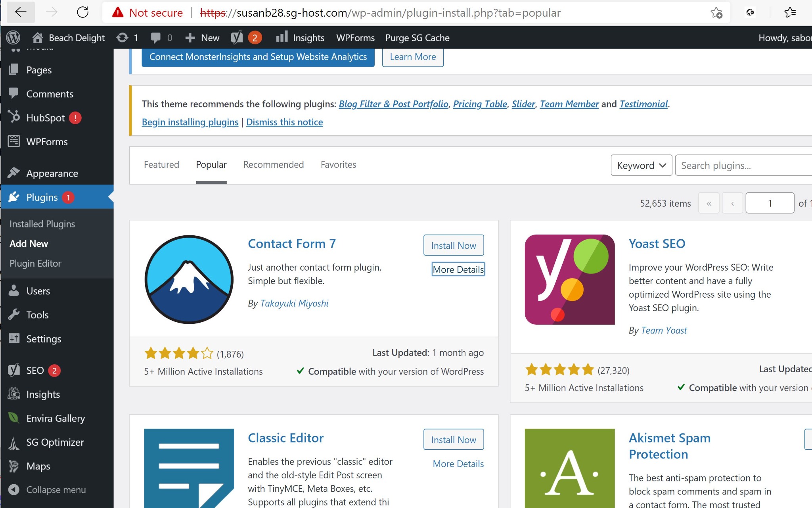The height and width of the screenshot is (508, 812).
Task: Click the SG Optimizer sidebar icon
Action: pyautogui.click(x=15, y=442)
